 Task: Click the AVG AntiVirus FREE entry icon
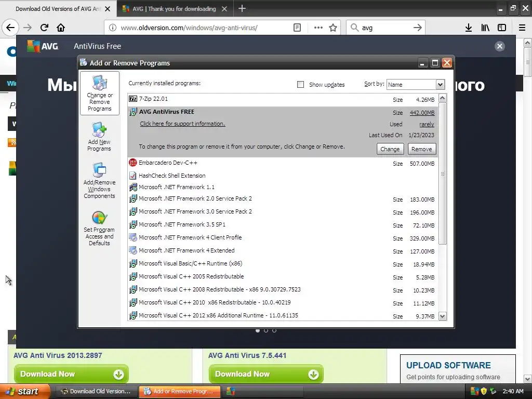pos(133,112)
